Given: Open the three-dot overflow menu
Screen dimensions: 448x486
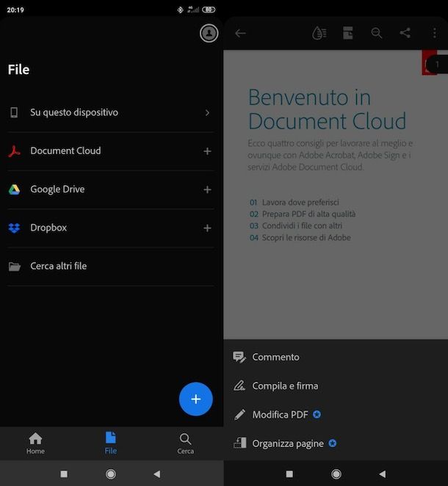Looking at the screenshot, I should (x=435, y=33).
